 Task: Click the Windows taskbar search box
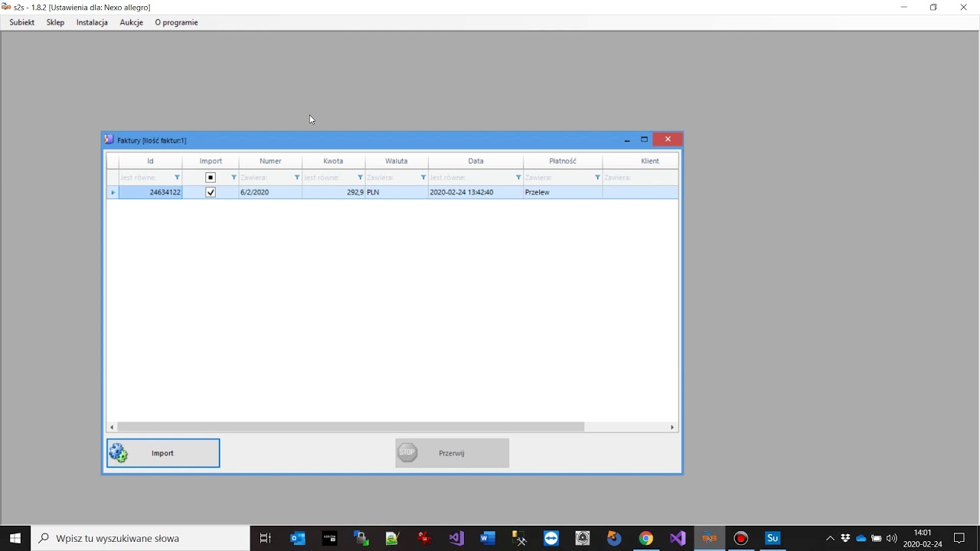(x=140, y=538)
